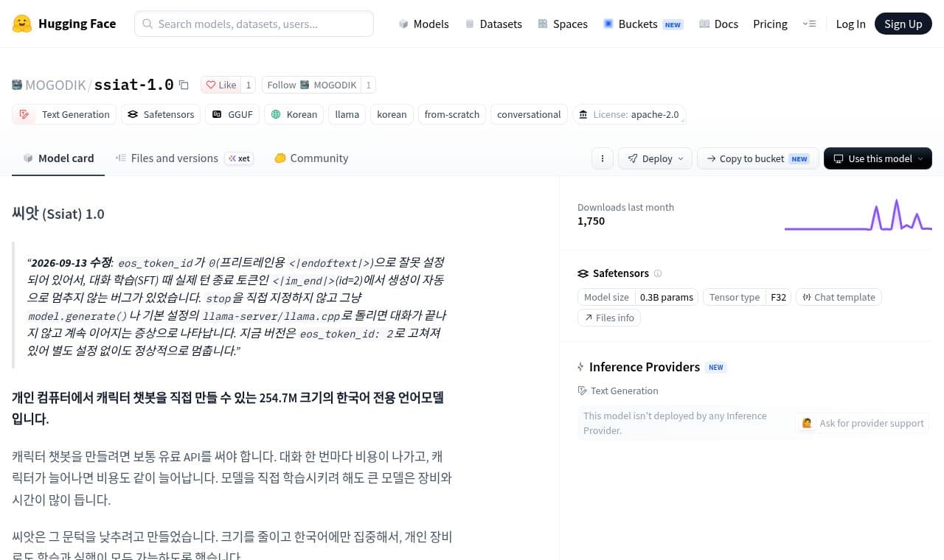Like the ssiat-1.0 model
Viewport: 944px width, 560px height.
coord(221,85)
